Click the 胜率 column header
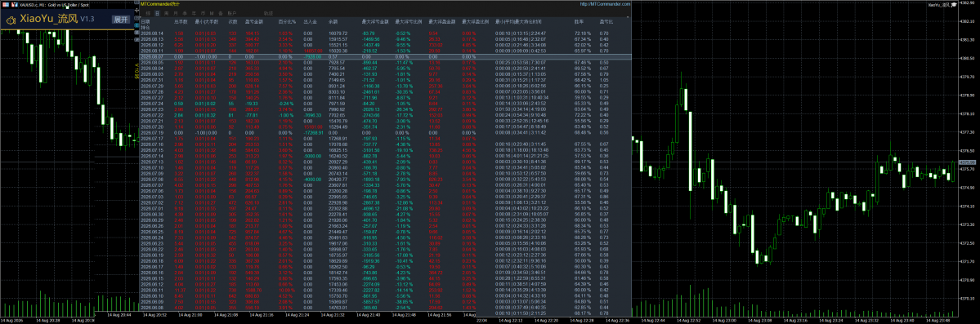The image size is (980, 324). 579,21
